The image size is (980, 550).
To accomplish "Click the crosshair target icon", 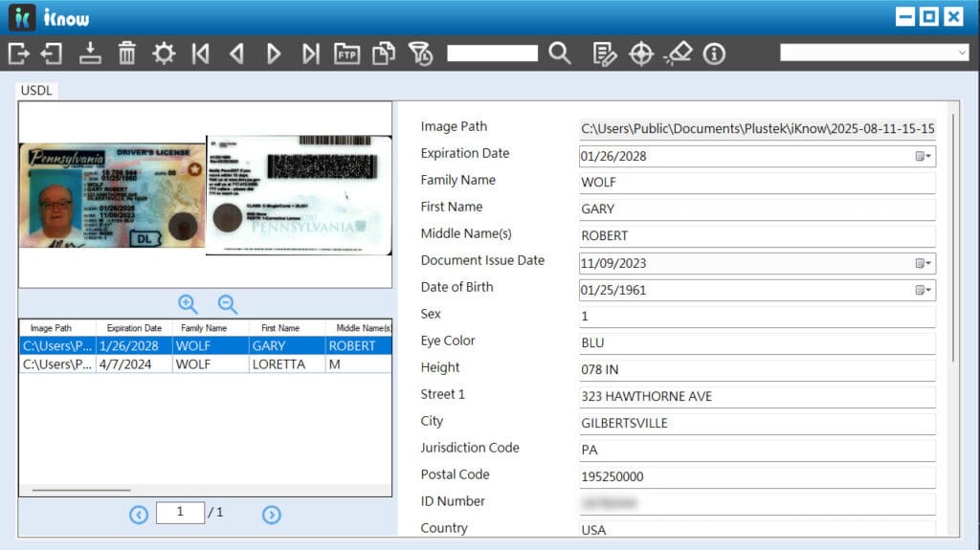I will tap(641, 54).
